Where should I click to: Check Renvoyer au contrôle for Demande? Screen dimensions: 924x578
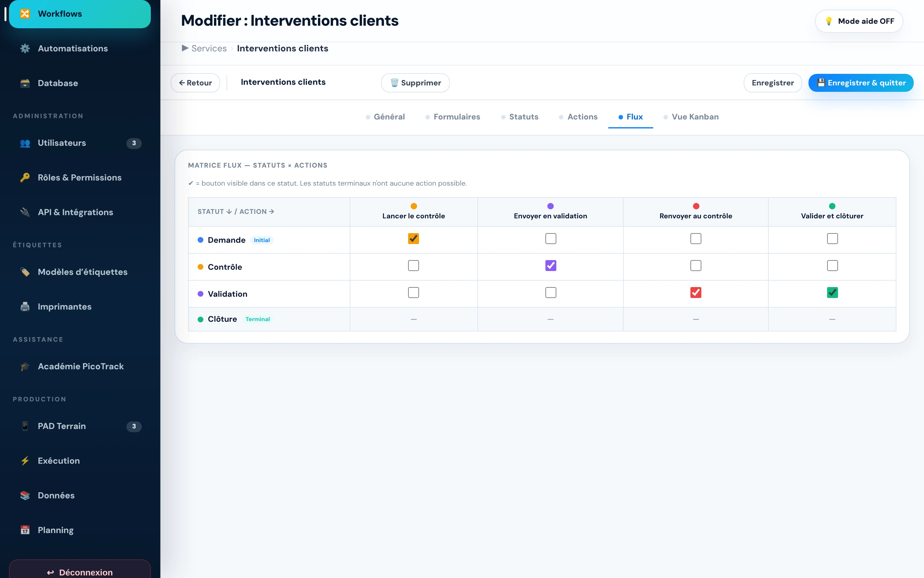(696, 239)
